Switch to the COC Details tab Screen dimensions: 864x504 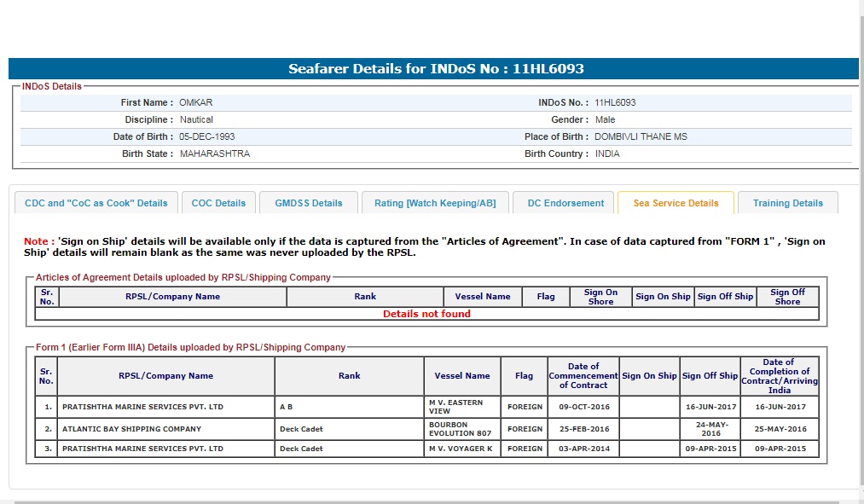(x=218, y=203)
